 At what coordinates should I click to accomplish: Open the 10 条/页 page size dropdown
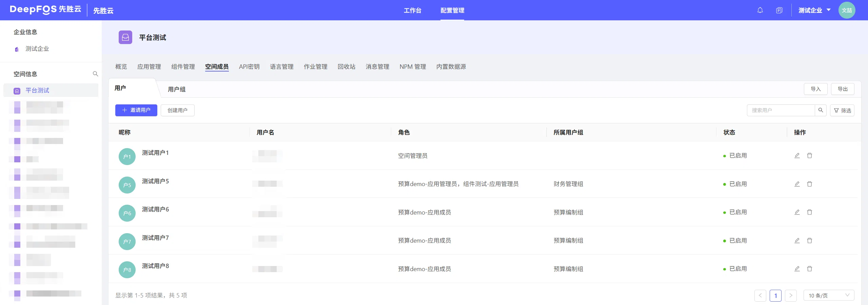tap(829, 296)
